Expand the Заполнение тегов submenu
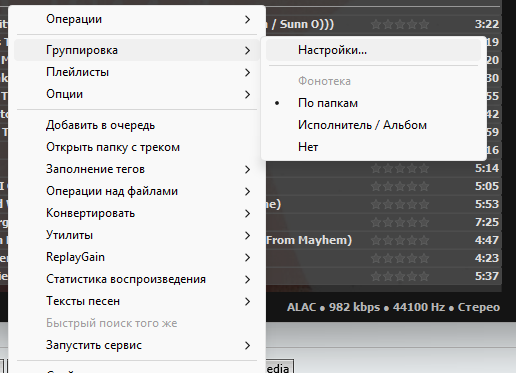The height and width of the screenshot is (373, 516). pos(137,169)
